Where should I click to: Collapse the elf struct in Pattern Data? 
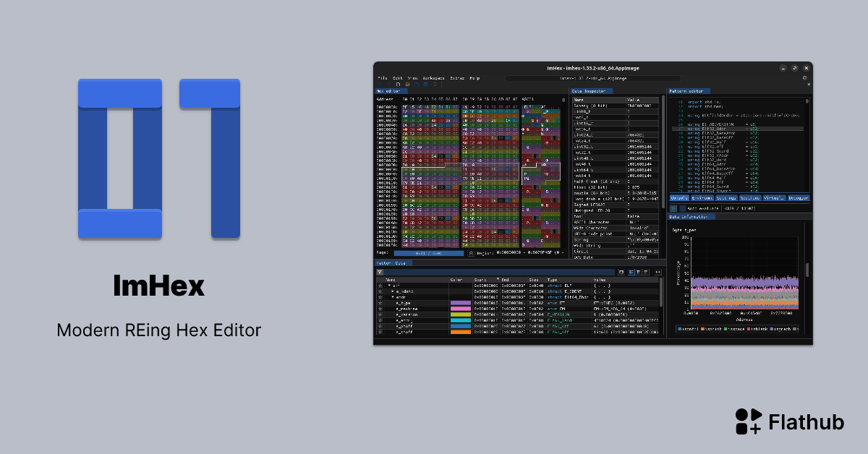coord(390,286)
